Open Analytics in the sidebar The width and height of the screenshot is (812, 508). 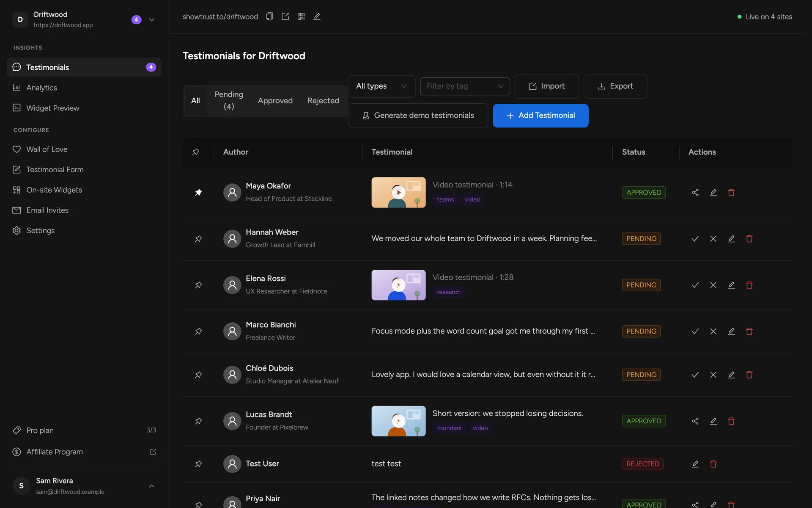pyautogui.click(x=84, y=88)
